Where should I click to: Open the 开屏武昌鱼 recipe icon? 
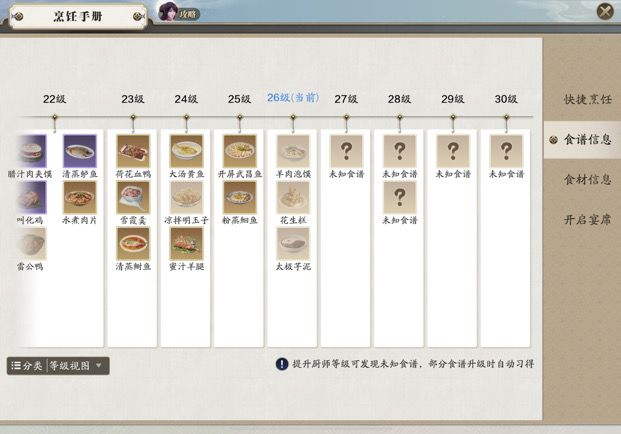240,151
